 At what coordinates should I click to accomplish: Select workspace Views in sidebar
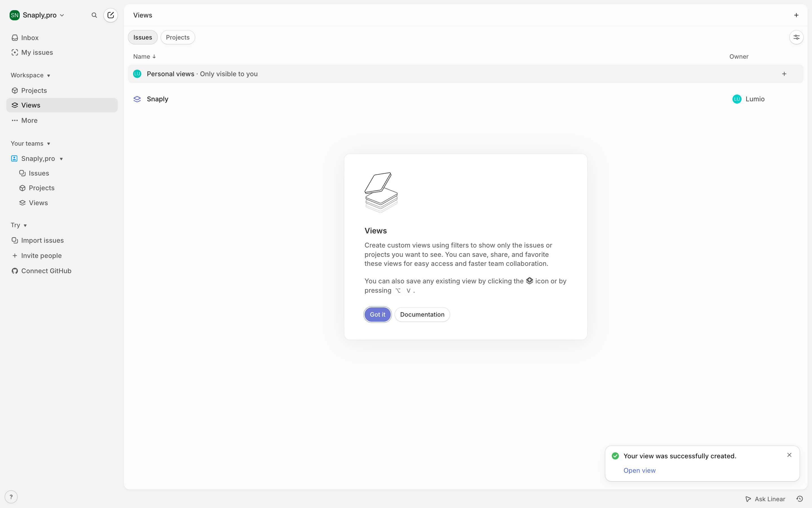pyautogui.click(x=62, y=105)
